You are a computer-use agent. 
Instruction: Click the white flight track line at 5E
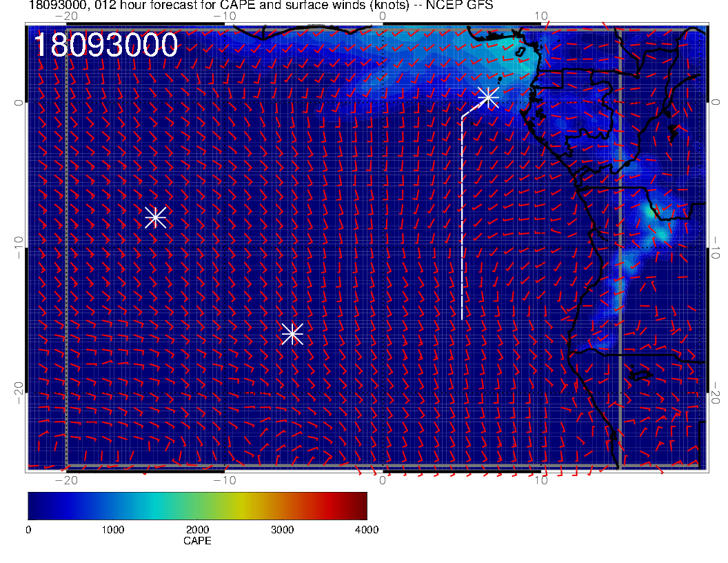(x=462, y=218)
